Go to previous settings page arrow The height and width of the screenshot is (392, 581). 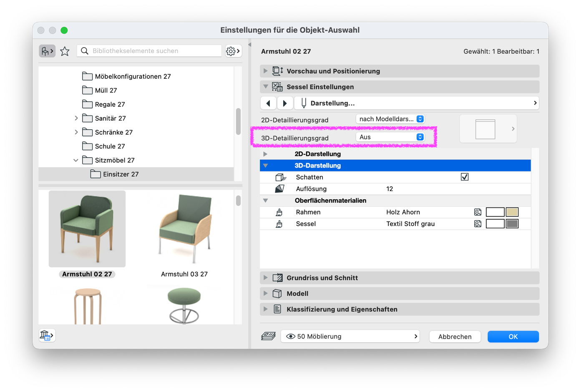pos(268,103)
